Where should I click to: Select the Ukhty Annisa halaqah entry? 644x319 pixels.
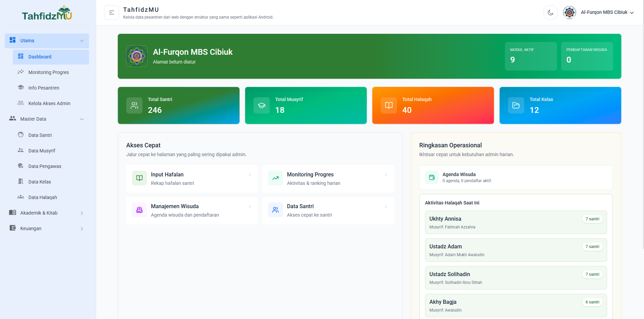(x=516, y=222)
